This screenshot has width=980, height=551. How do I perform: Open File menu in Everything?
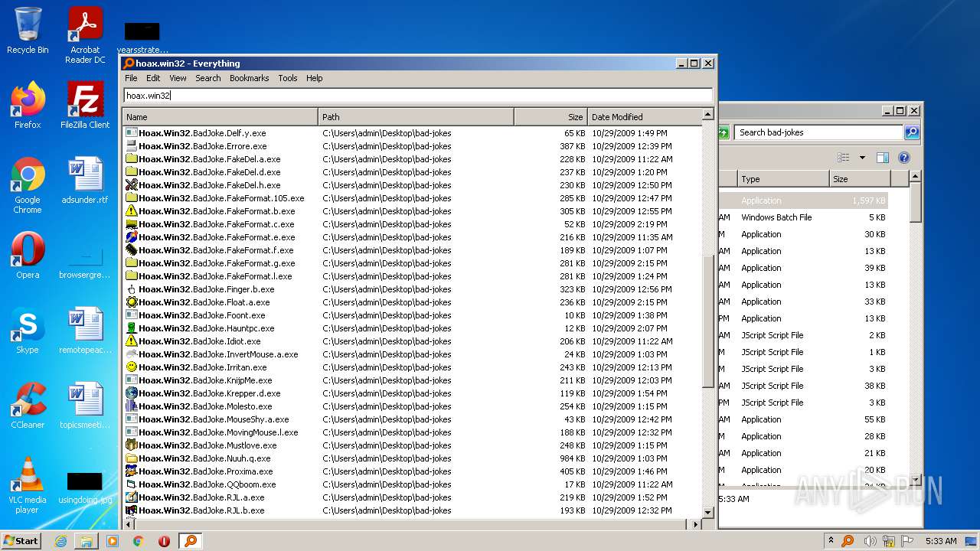pos(131,78)
